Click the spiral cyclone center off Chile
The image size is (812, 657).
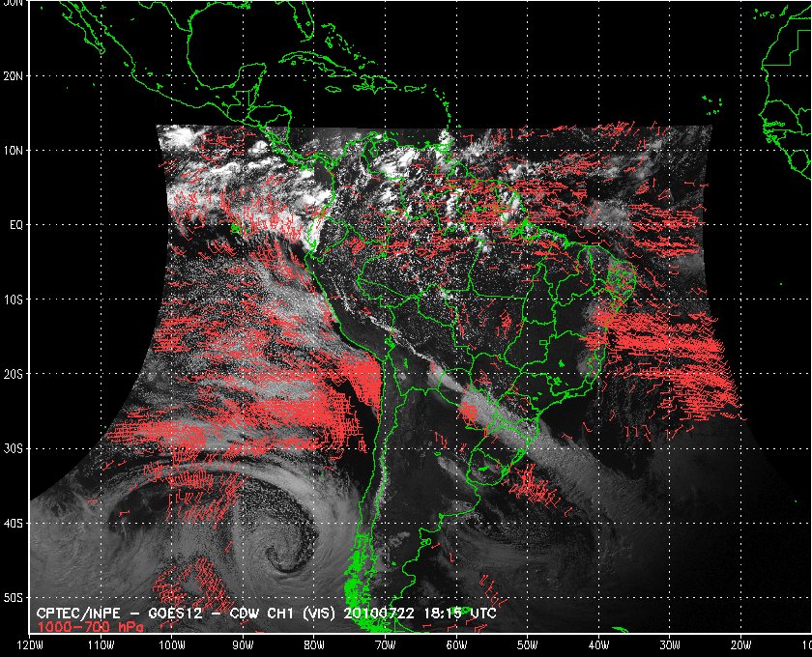[276, 558]
